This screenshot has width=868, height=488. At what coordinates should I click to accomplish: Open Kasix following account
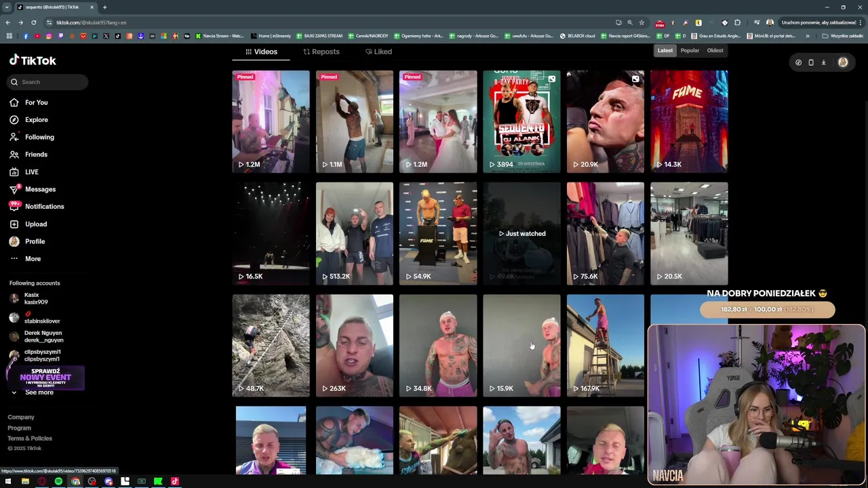(36, 298)
